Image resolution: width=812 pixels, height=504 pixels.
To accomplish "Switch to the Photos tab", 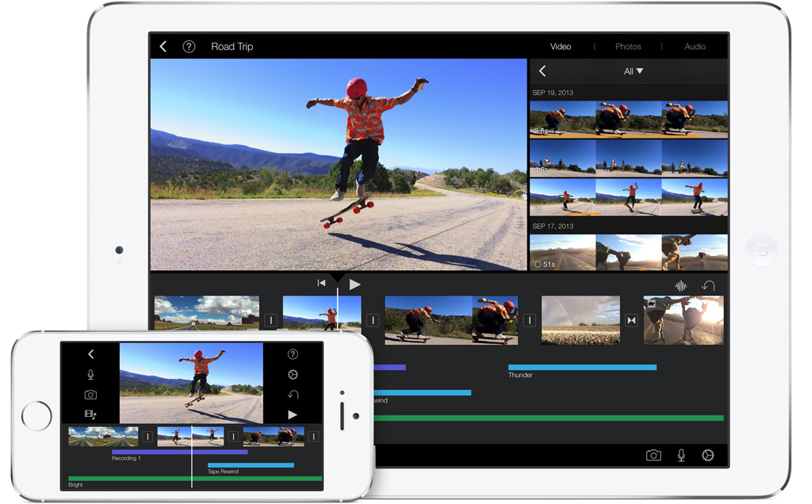I will (628, 47).
